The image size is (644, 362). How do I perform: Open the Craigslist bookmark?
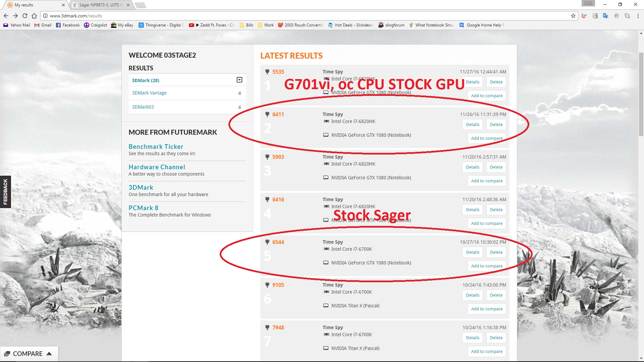tap(96, 25)
